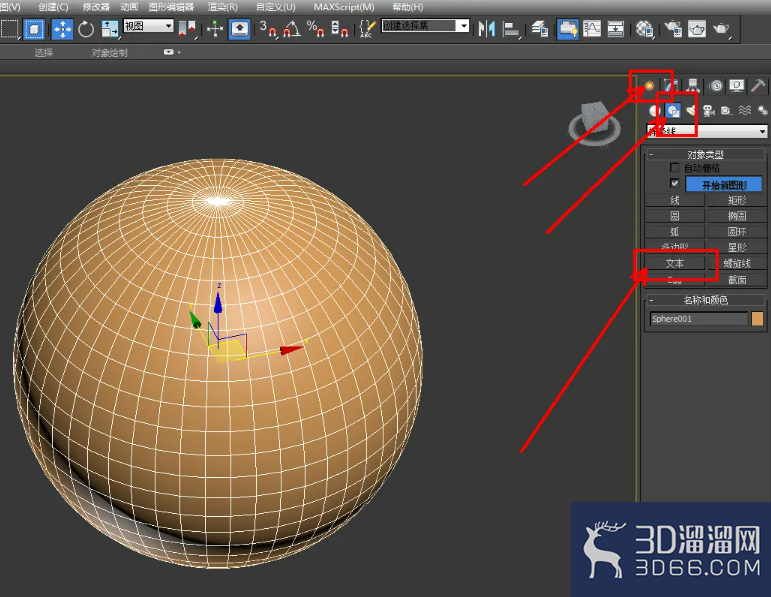This screenshot has width=771, height=597.
Task: Open the orange object color swatch
Action: pyautogui.click(x=757, y=319)
